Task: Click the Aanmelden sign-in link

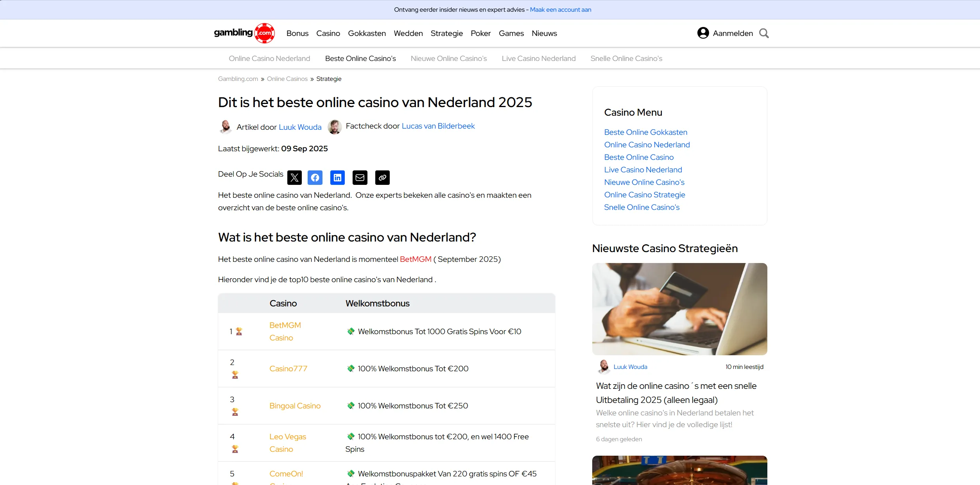Action: 733,33
